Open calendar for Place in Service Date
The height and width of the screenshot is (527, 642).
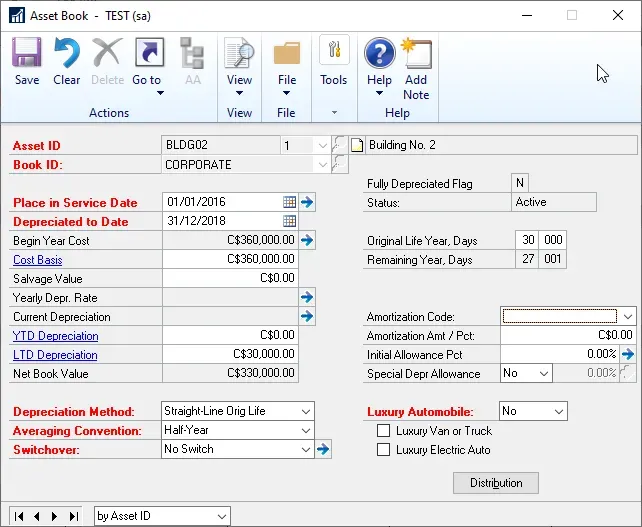[x=289, y=201]
